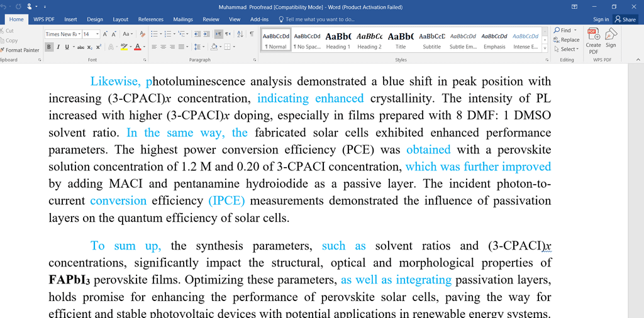
Task: Apply Emphasis style
Action: click(x=494, y=40)
